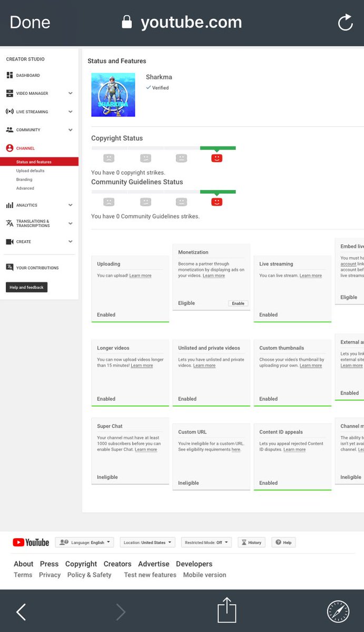Open Upload defaults in Channel menu
Image resolution: width=364 pixels, height=632 pixels.
31,171
